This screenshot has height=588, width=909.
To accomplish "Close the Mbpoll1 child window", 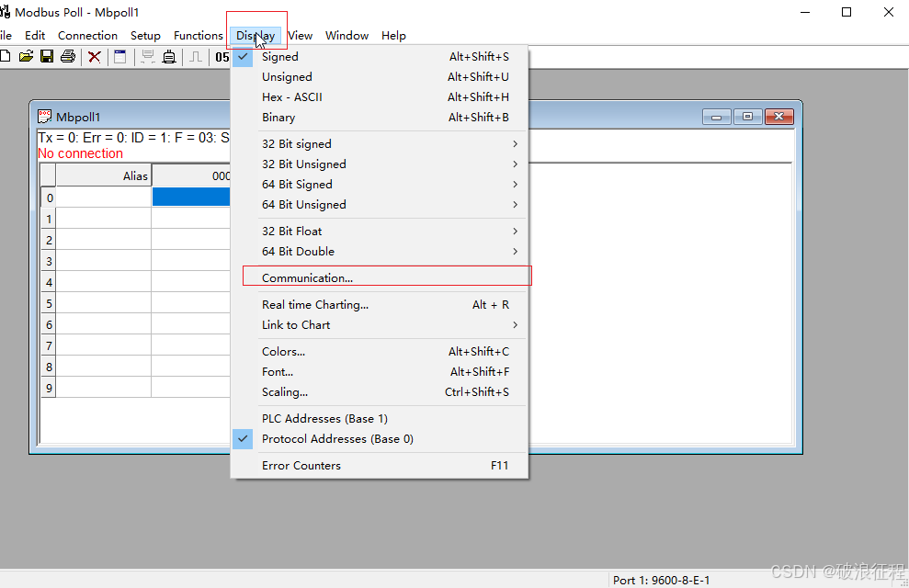I will [779, 117].
